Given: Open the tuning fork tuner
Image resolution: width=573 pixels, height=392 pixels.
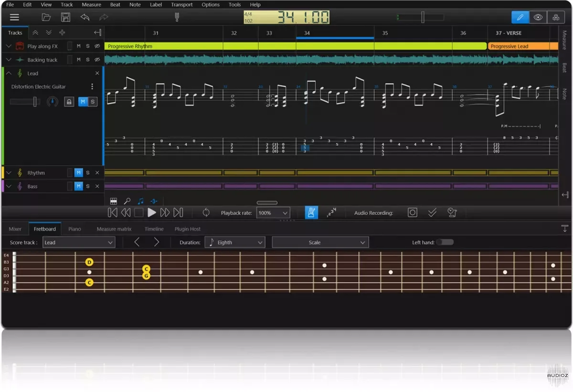Looking at the screenshot, I should [177, 17].
